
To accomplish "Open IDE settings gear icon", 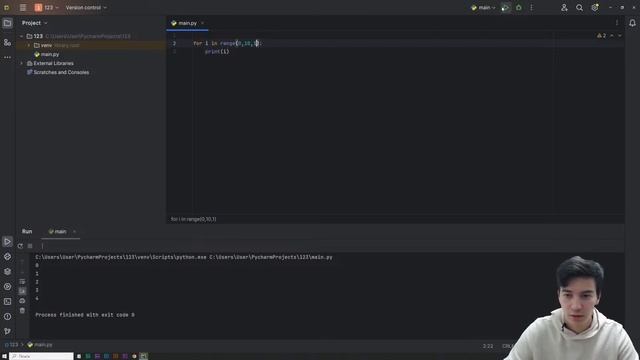I will (595, 8).
